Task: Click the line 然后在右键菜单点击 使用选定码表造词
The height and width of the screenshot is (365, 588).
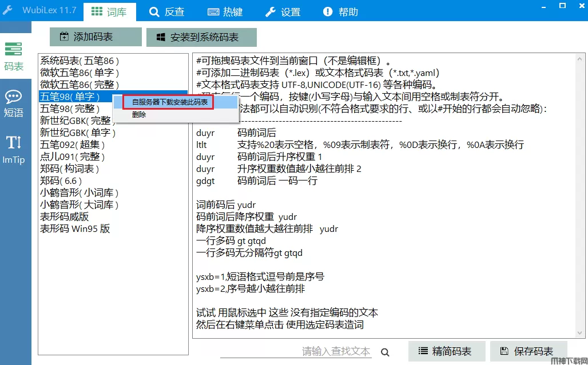Action: pos(280,324)
